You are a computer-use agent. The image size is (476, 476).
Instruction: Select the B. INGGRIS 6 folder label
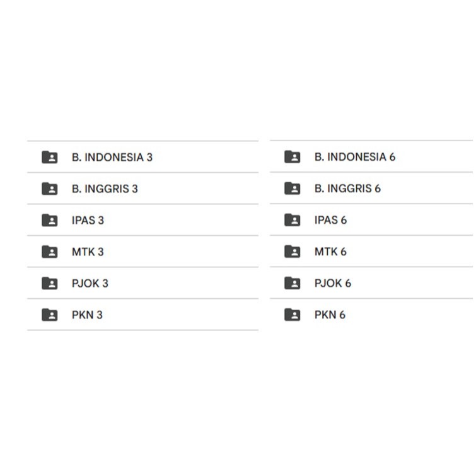pyautogui.click(x=347, y=189)
